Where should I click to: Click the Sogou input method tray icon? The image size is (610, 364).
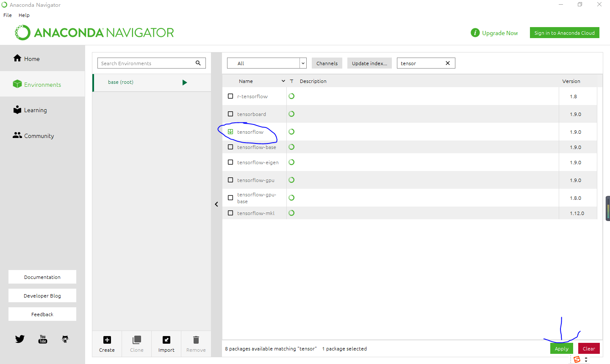click(577, 359)
